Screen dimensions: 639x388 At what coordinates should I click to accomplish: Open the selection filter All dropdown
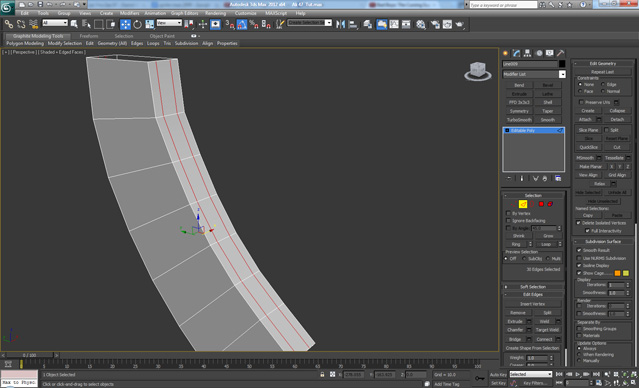tap(55, 23)
